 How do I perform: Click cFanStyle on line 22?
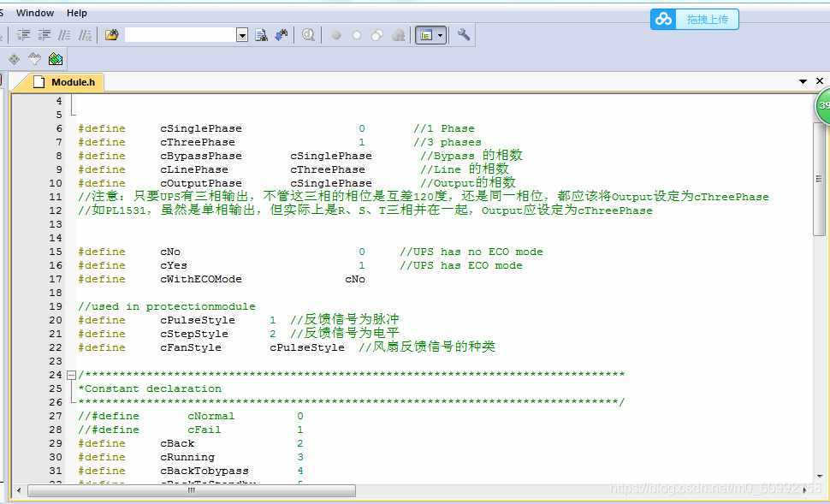(x=191, y=347)
